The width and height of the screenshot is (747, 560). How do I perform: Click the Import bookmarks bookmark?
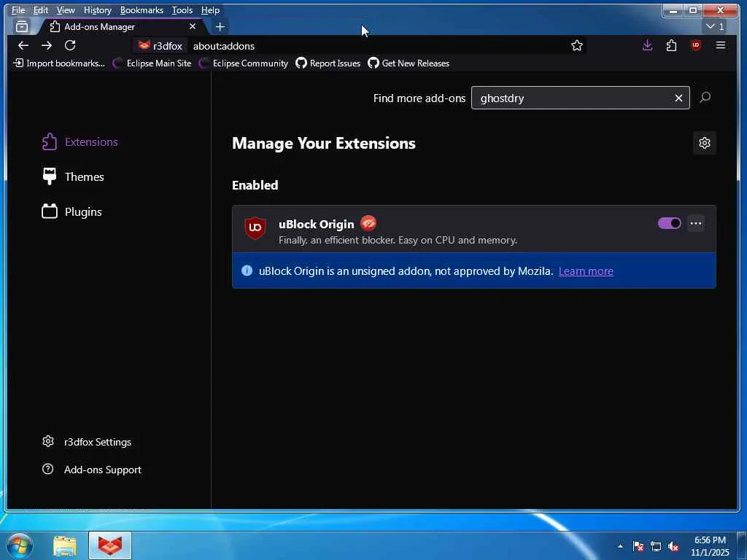click(x=59, y=63)
